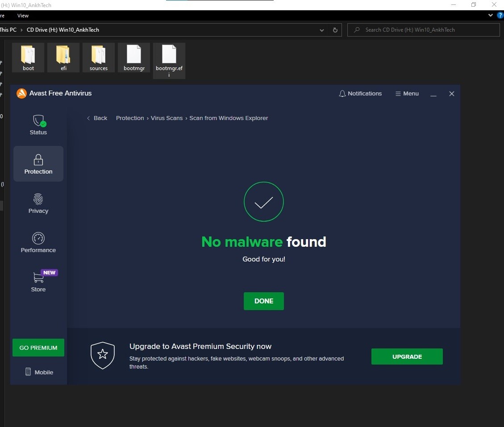Open the Performance gauge section
The height and width of the screenshot is (427, 504).
coord(38,243)
